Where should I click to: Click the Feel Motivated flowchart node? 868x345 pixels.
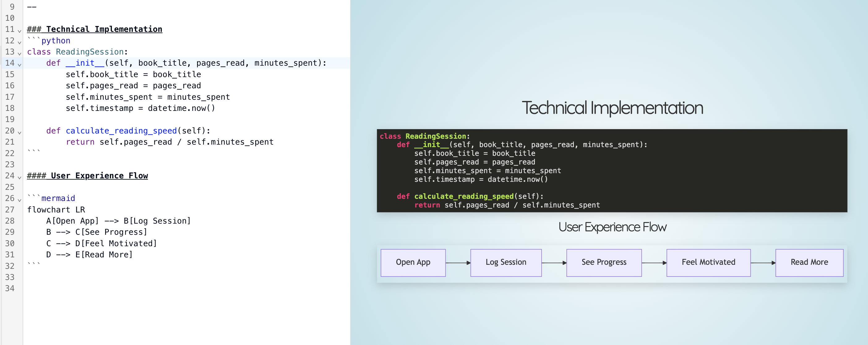708,262
